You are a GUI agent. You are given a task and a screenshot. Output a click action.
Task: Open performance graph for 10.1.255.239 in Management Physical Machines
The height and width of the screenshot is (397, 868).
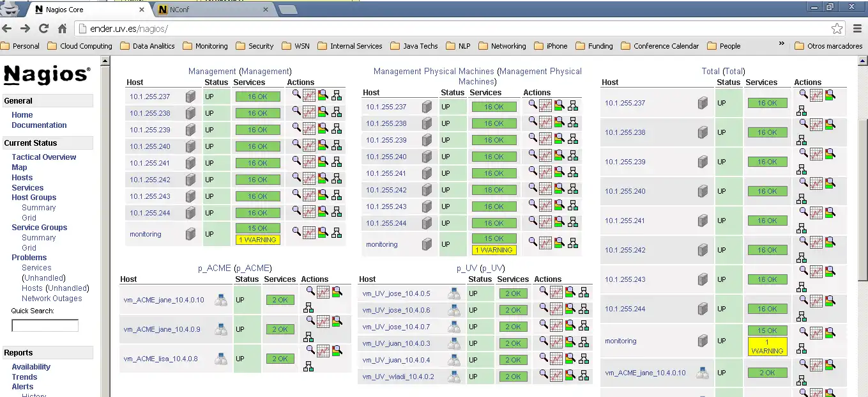(545, 139)
